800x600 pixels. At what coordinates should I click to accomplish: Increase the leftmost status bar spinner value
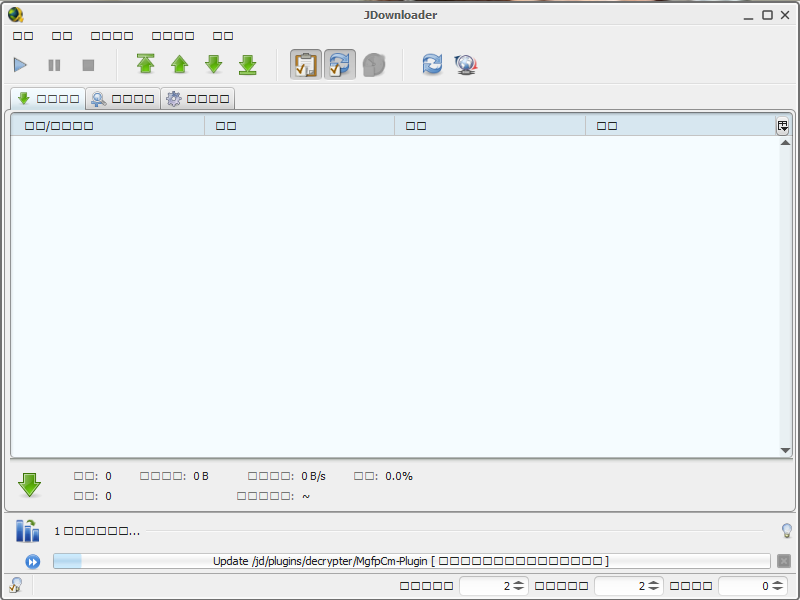[x=518, y=583]
